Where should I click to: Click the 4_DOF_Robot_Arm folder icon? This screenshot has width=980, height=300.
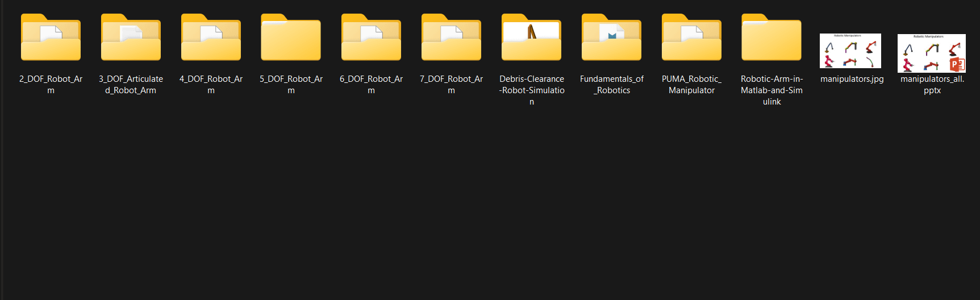[211, 38]
